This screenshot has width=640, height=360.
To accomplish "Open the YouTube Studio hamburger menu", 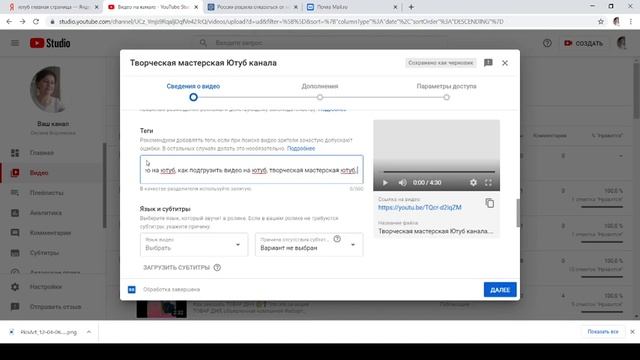I will pos(15,43).
